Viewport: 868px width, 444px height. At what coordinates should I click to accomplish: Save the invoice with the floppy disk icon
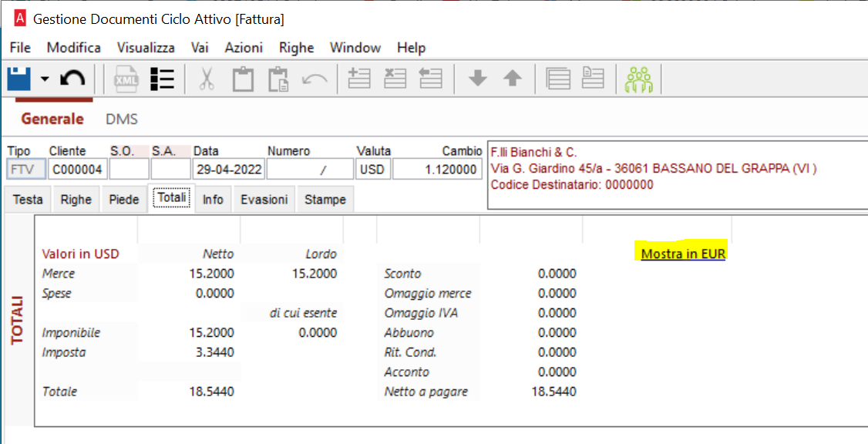19,79
